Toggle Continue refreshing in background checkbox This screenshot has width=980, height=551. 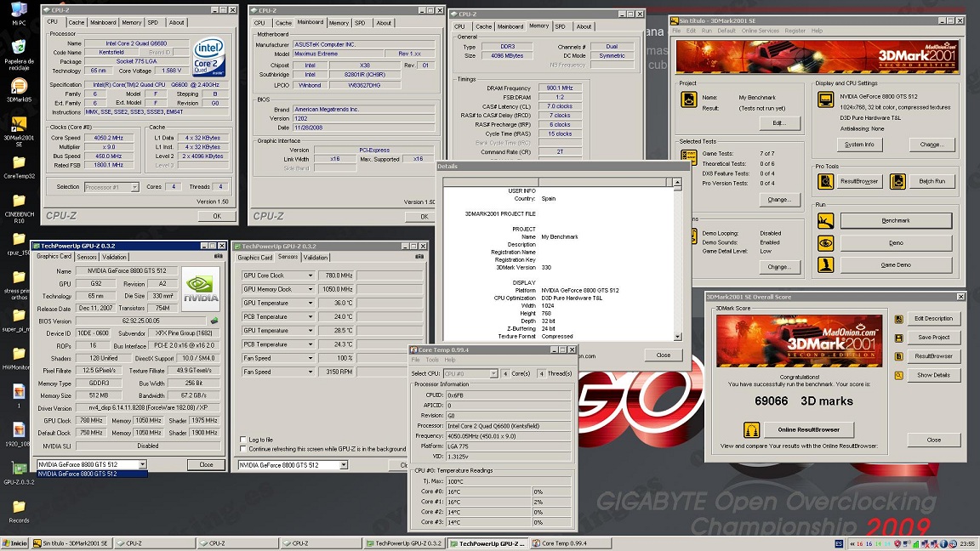point(243,449)
